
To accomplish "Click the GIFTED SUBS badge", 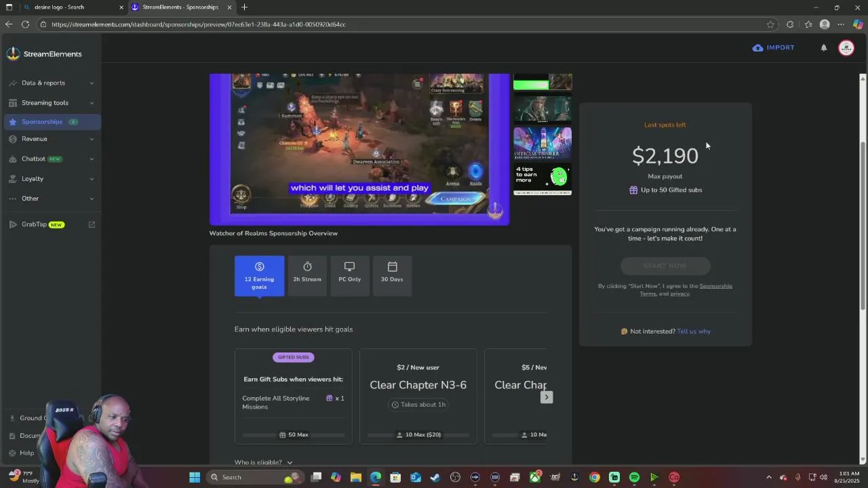I will click(293, 357).
